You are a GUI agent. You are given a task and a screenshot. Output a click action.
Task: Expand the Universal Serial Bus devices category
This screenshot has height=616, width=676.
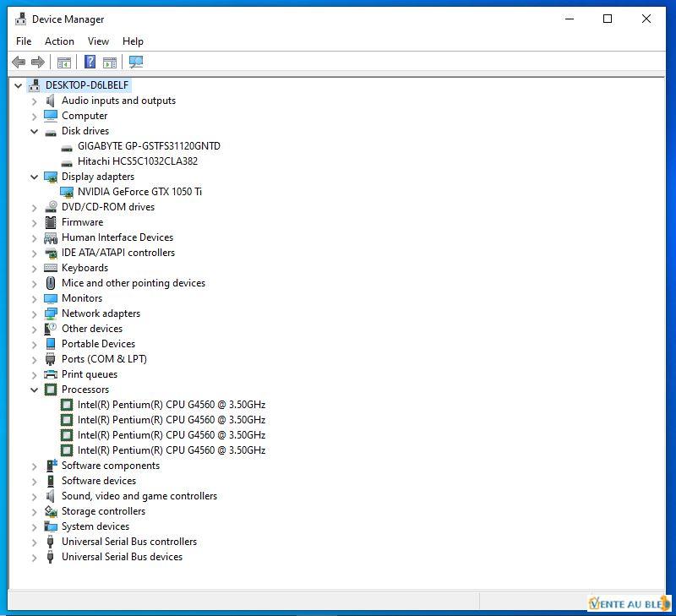(x=34, y=558)
